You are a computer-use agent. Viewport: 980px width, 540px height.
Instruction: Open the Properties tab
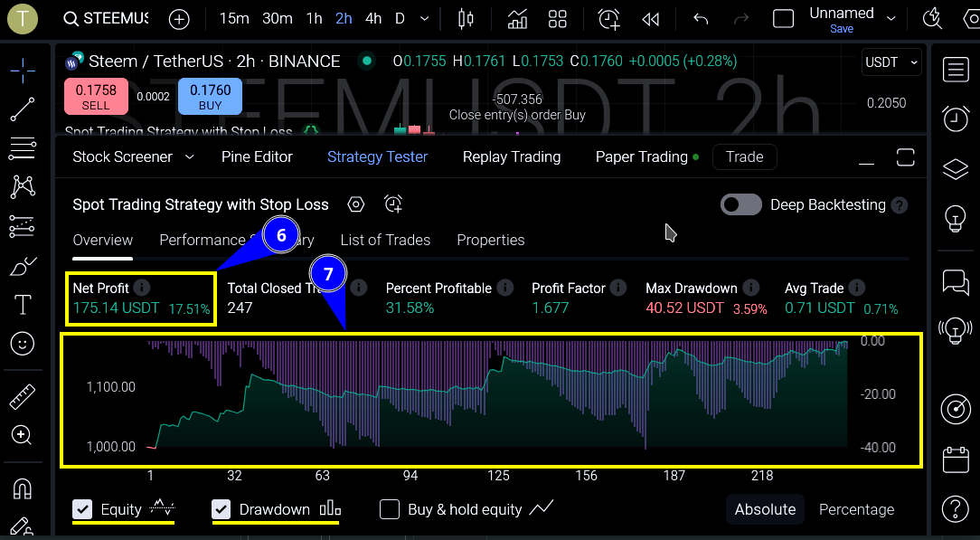pyautogui.click(x=491, y=240)
